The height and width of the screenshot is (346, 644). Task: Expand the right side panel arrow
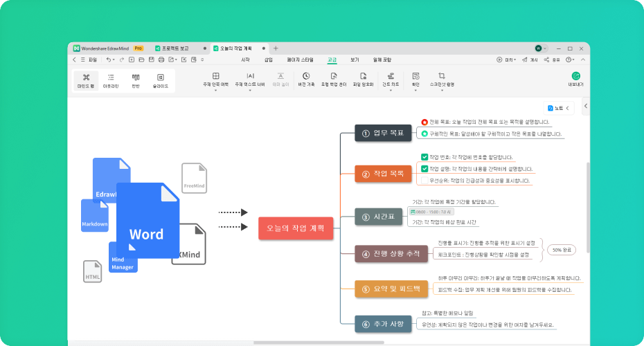[586, 107]
